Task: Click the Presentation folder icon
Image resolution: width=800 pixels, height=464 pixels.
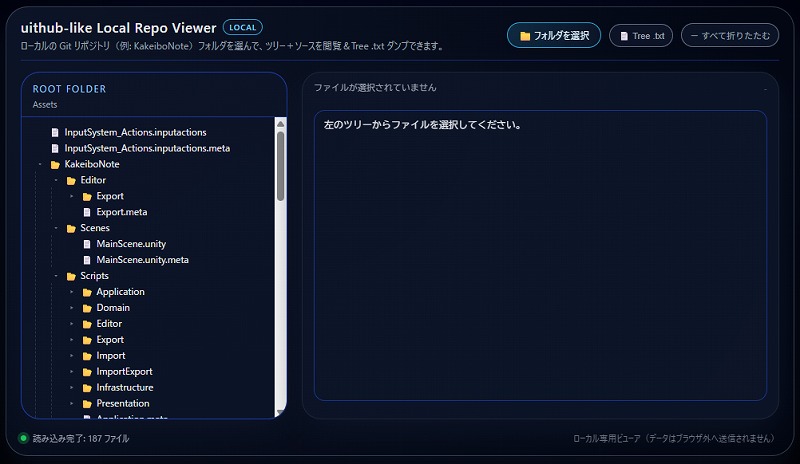Action: click(x=87, y=404)
